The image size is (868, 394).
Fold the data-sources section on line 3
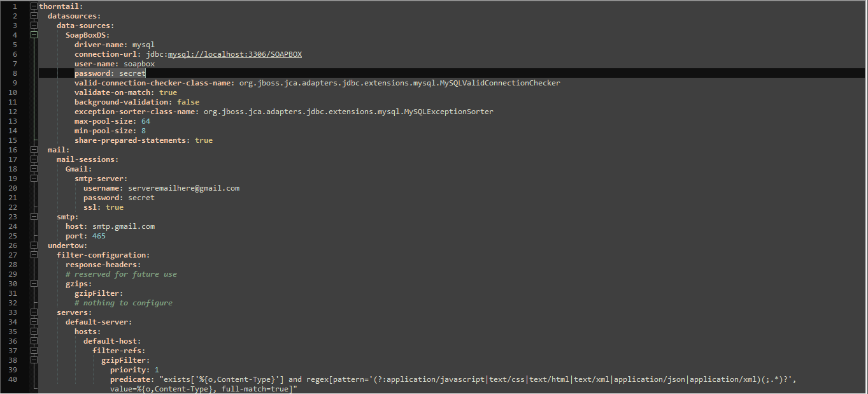pos(34,26)
